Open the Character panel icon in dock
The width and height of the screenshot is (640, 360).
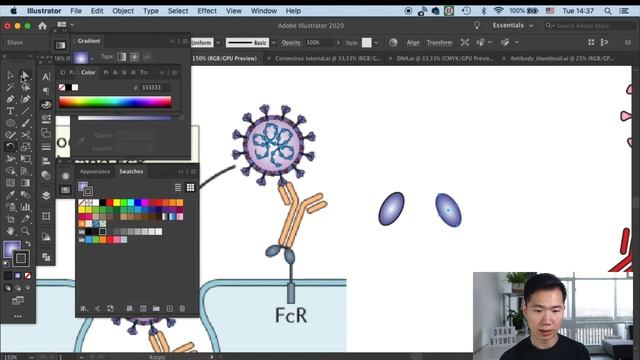pos(46,77)
